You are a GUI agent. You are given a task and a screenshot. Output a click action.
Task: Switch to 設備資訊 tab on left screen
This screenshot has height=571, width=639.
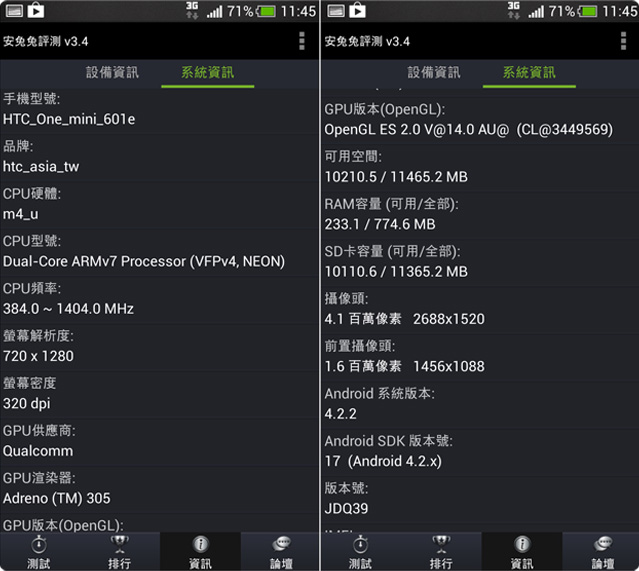pos(112,73)
